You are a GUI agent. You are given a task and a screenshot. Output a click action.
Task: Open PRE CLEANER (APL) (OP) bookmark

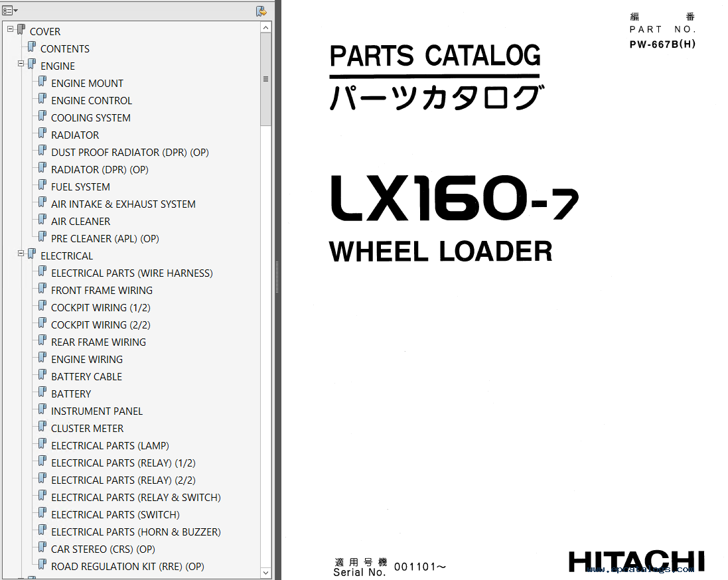pos(105,239)
